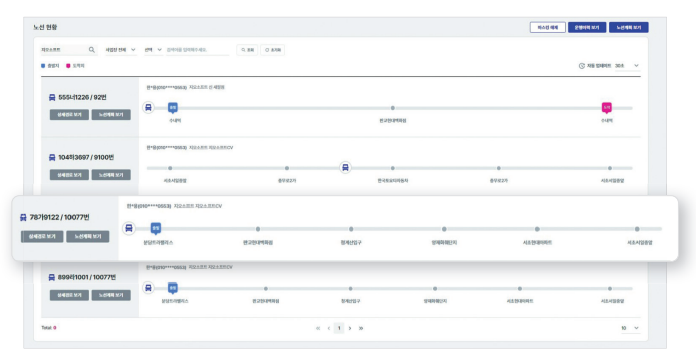The image size is (696, 360).
Task: Click the bus number text 555너1226 / 92번
Action: (82, 97)
